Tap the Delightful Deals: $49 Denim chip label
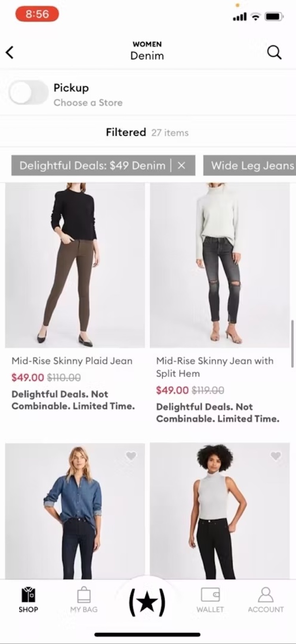The width and height of the screenshot is (296, 644). pos(92,166)
